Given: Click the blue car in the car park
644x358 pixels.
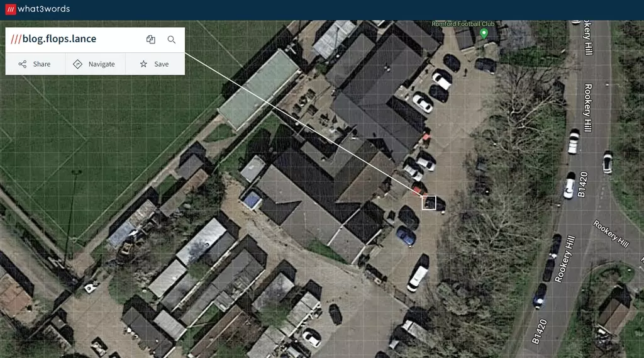Looking at the screenshot, I should 406,237.
